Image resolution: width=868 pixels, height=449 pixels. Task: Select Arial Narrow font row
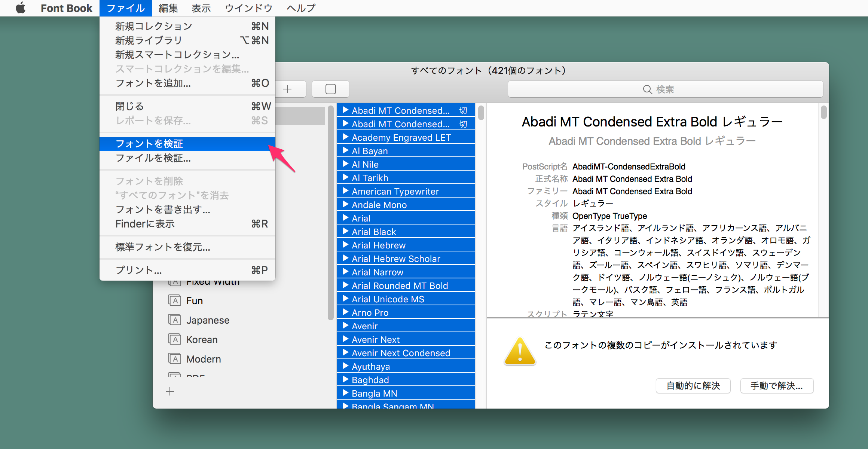(406, 272)
